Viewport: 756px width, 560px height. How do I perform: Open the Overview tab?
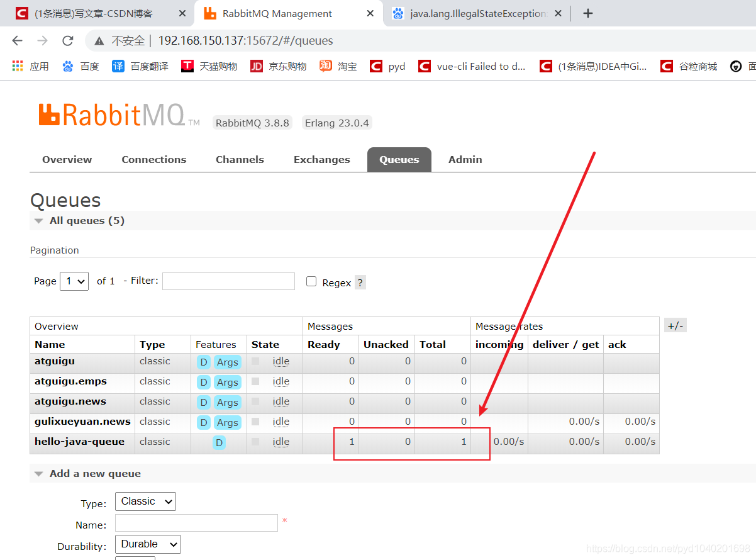(67, 159)
